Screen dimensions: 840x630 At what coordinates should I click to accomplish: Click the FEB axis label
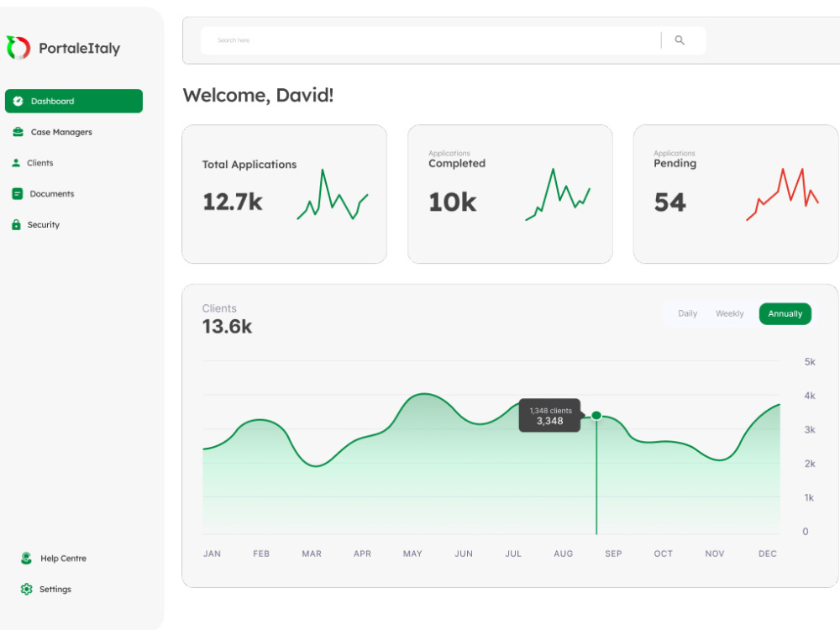(261, 554)
